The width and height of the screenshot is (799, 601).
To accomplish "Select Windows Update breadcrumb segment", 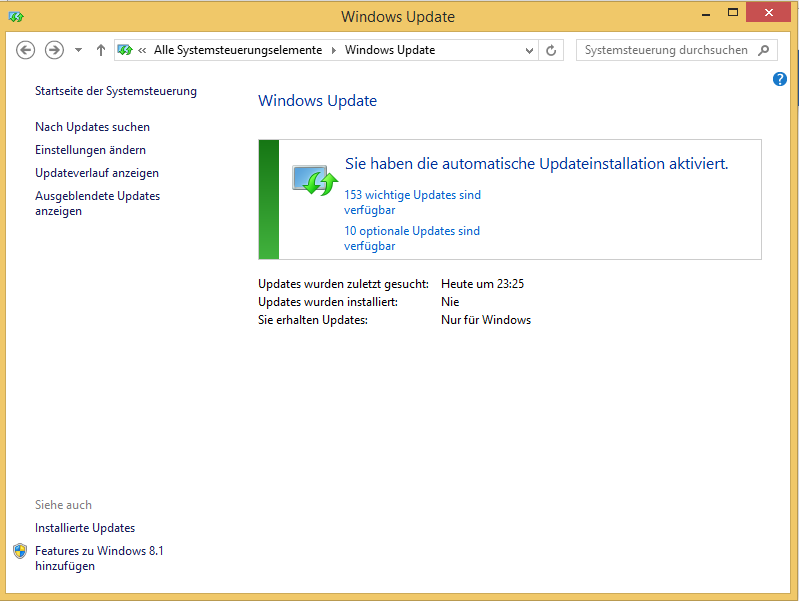I will tap(390, 50).
